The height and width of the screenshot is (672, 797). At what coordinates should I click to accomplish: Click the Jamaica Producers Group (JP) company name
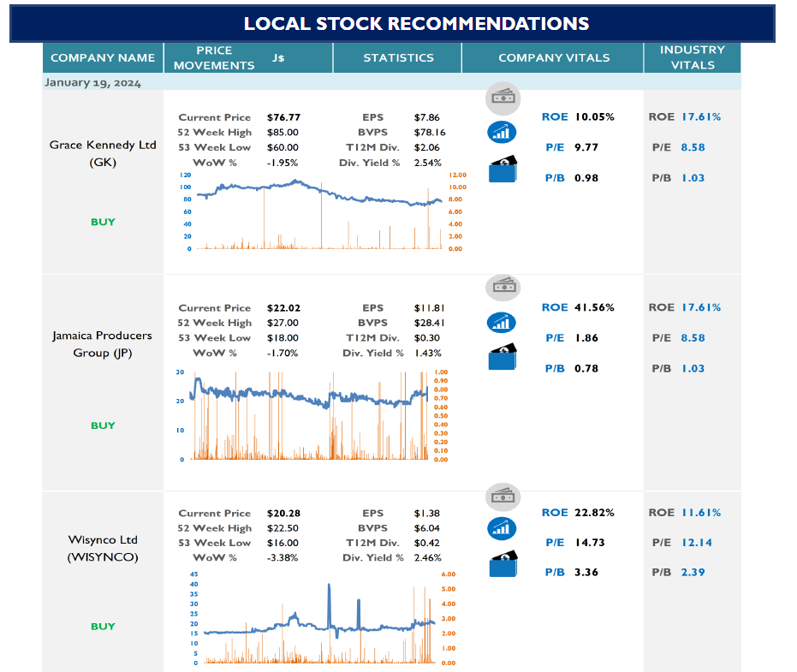(103, 344)
